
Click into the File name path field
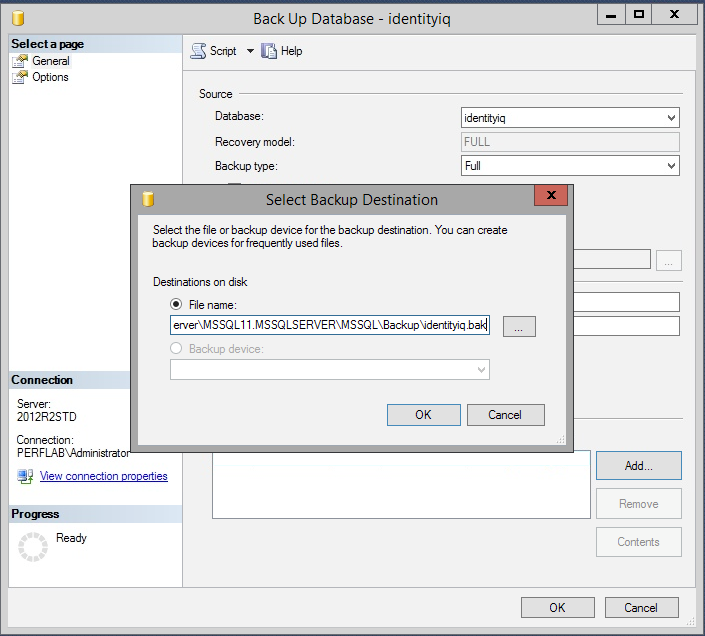(x=330, y=325)
